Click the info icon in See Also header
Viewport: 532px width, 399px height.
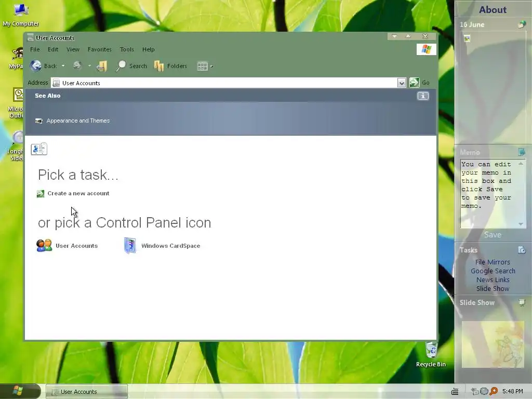pyautogui.click(x=423, y=96)
